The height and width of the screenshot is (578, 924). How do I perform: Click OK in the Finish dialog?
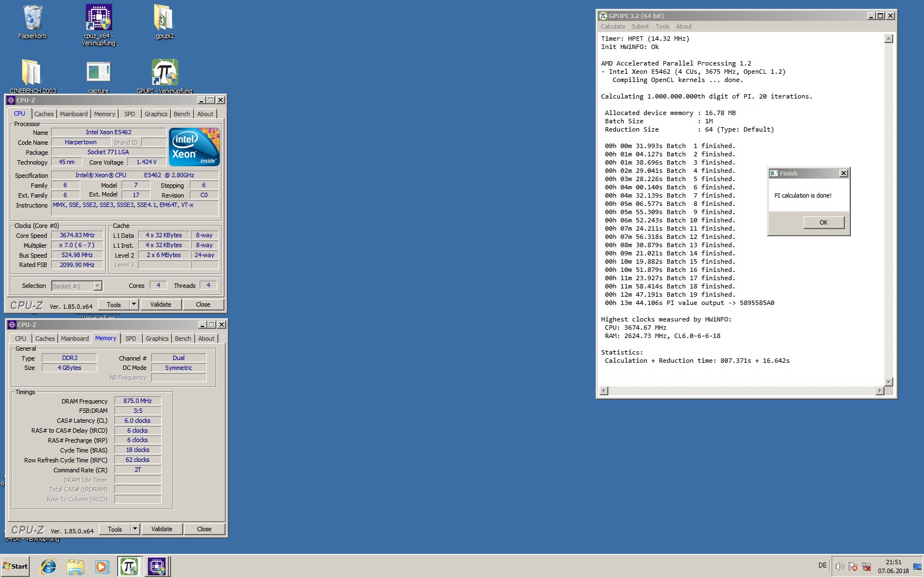point(823,222)
